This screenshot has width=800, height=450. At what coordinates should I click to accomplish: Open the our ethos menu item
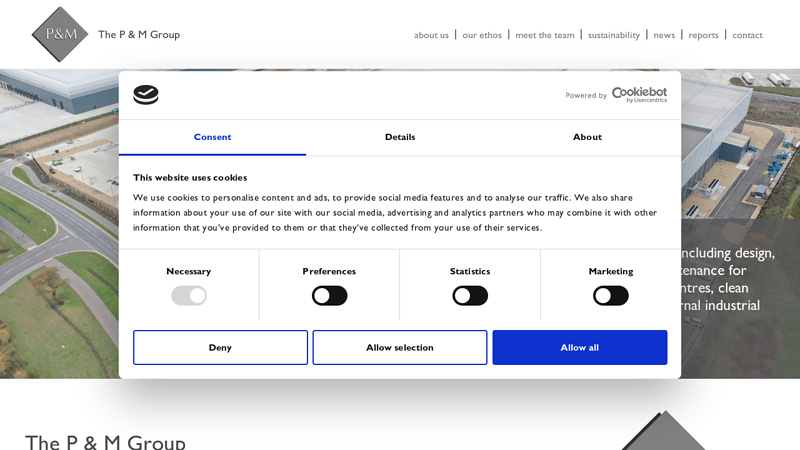coord(482,35)
